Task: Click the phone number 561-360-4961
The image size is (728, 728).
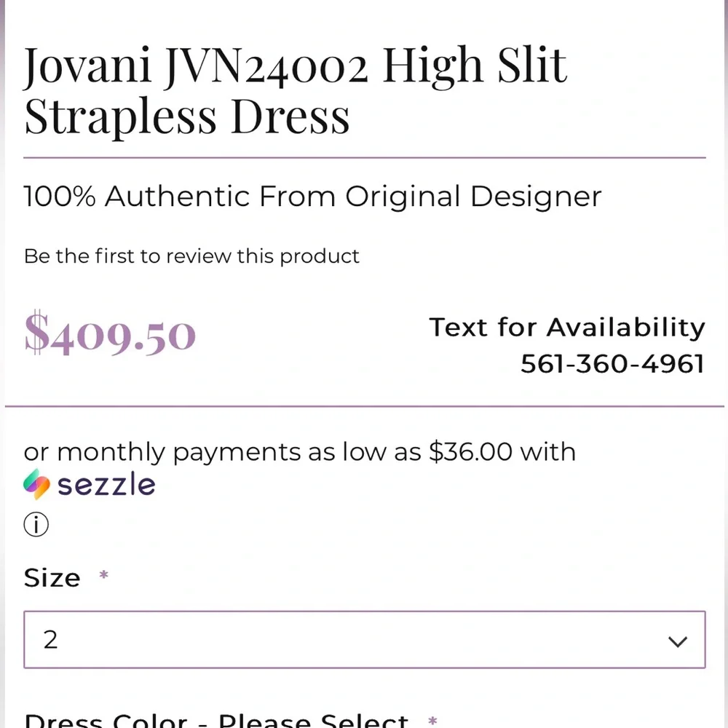Action: point(612,364)
